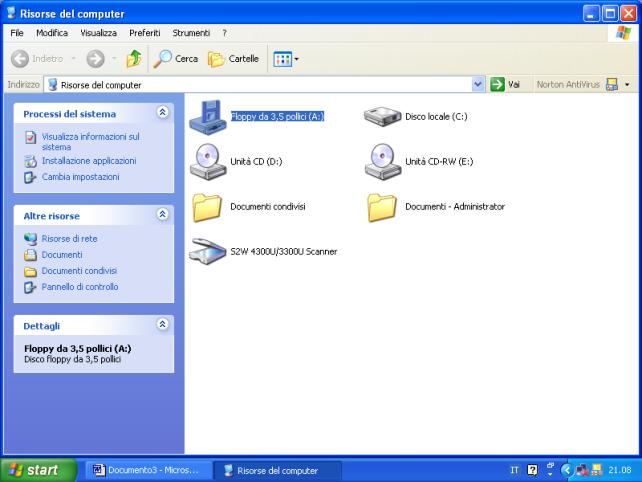The width and height of the screenshot is (642, 482).
Task: Open the Preferiti menu
Action: pyautogui.click(x=145, y=33)
